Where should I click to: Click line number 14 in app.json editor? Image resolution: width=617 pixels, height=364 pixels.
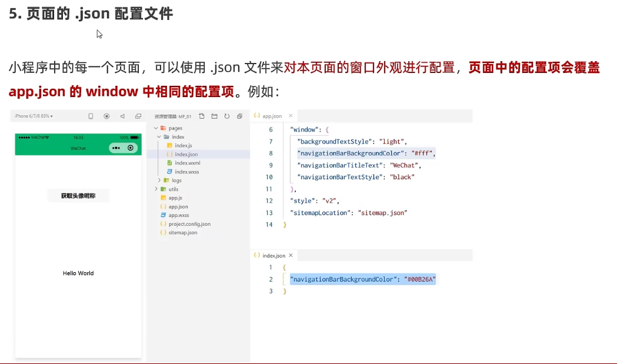click(x=269, y=225)
